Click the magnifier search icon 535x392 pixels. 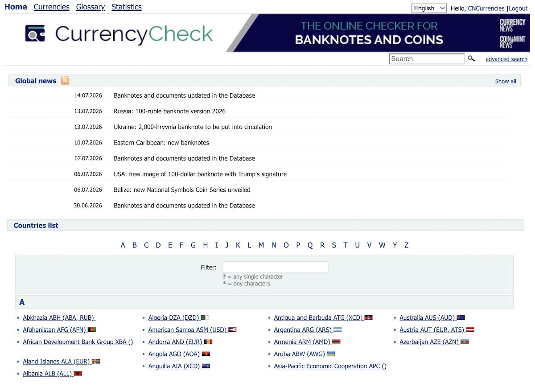coord(471,58)
